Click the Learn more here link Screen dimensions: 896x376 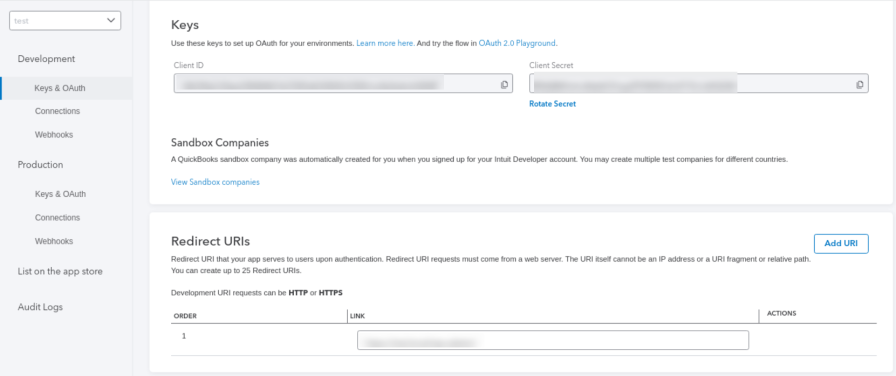pos(385,43)
